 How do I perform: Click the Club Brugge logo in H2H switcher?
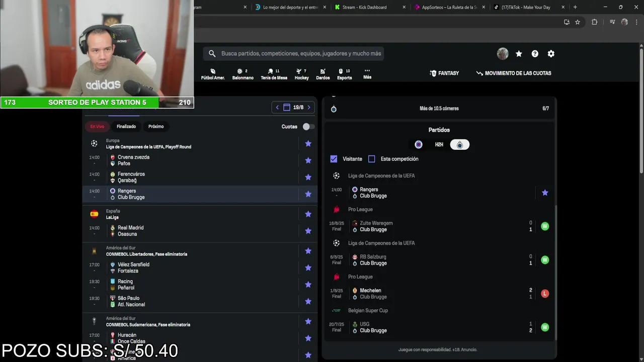tap(459, 145)
